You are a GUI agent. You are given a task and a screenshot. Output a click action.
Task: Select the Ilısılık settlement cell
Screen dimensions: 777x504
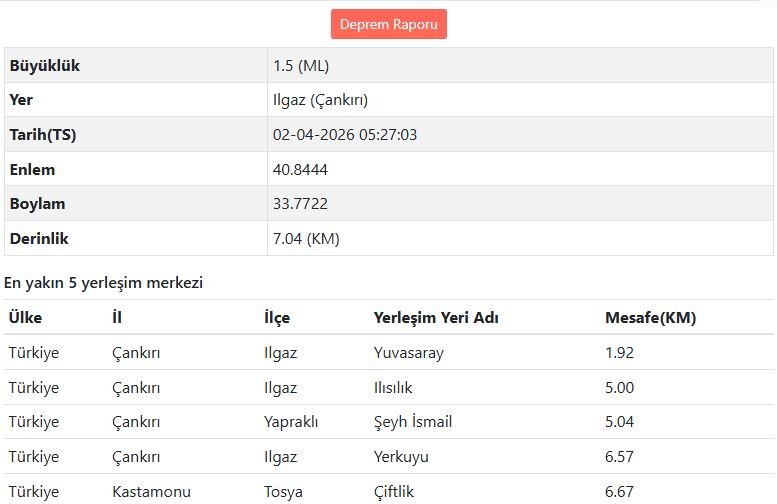(x=393, y=387)
